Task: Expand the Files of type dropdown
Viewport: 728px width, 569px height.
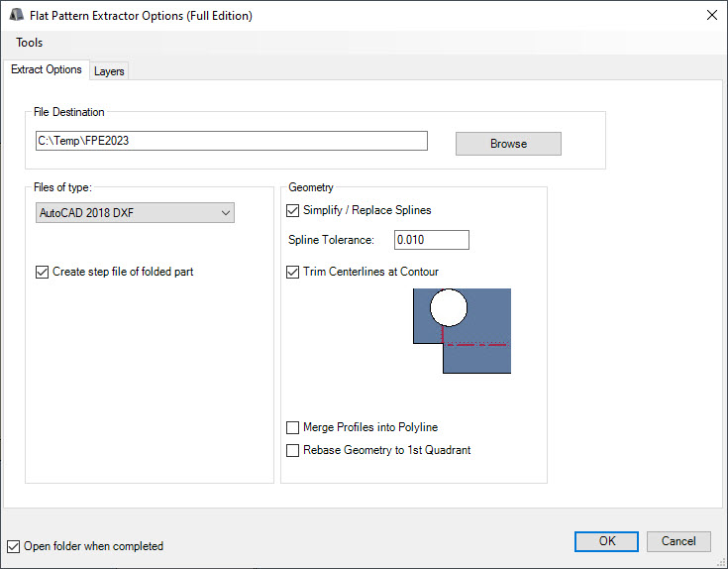Action: coord(135,212)
